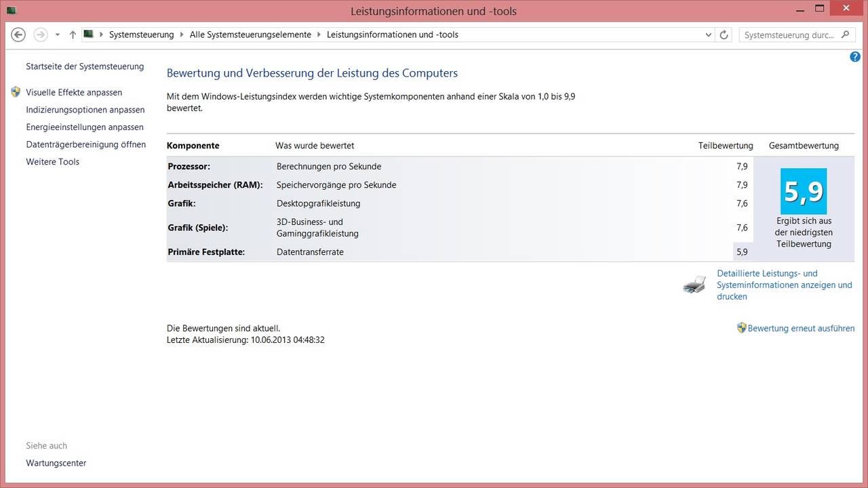Open Visuelle Effekte anpassen
This screenshot has height=488, width=868.
(x=74, y=92)
